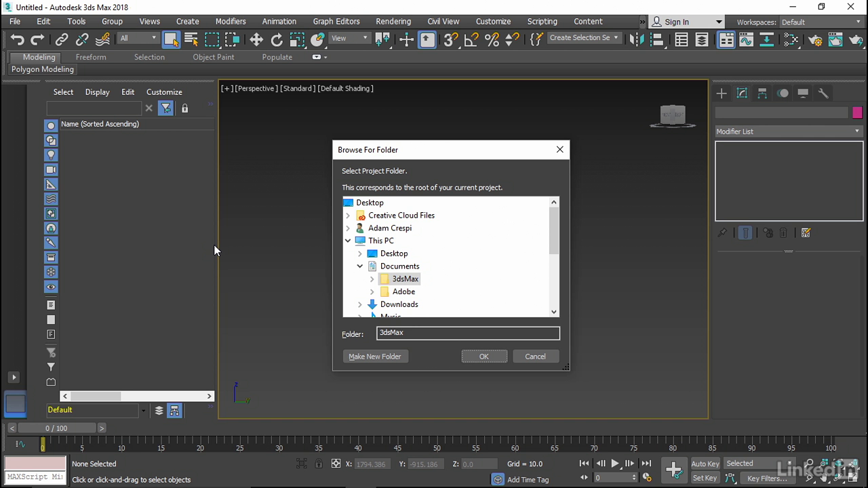Click the Key Filters button

pyautogui.click(x=768, y=479)
